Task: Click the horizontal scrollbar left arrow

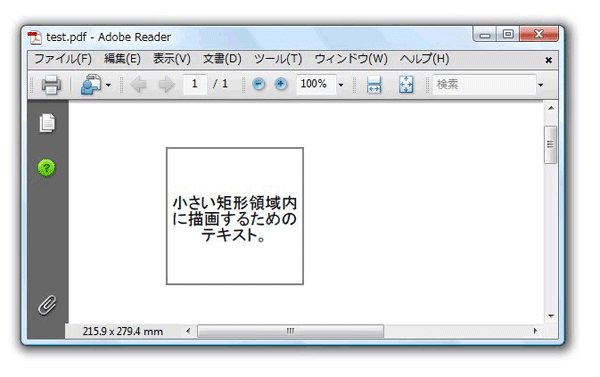Action: 188,331
